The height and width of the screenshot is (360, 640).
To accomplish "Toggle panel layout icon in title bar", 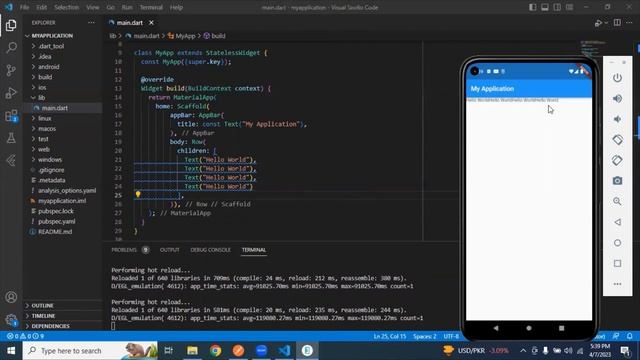I will click(545, 7).
